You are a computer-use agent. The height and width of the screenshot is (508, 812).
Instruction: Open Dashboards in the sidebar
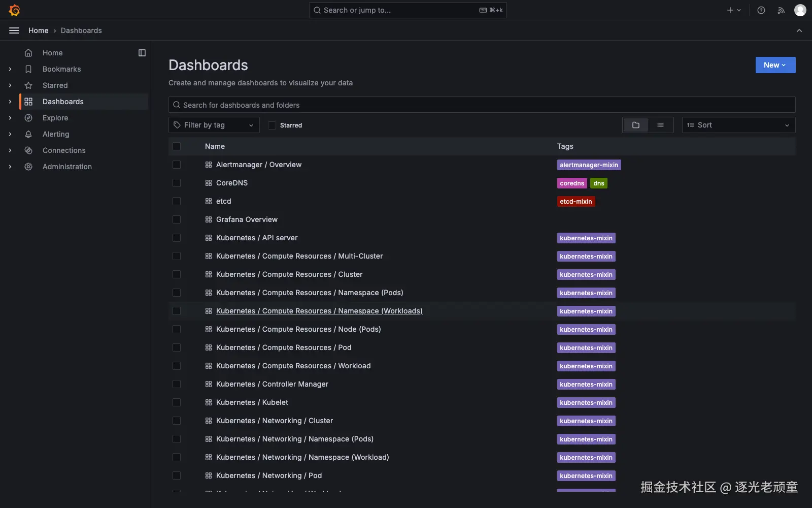coord(63,102)
